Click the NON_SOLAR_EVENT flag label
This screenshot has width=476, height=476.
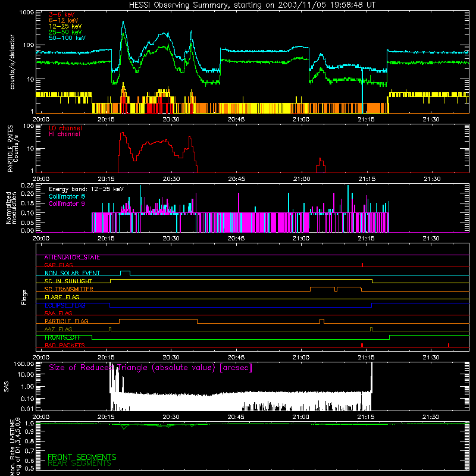coord(72,273)
